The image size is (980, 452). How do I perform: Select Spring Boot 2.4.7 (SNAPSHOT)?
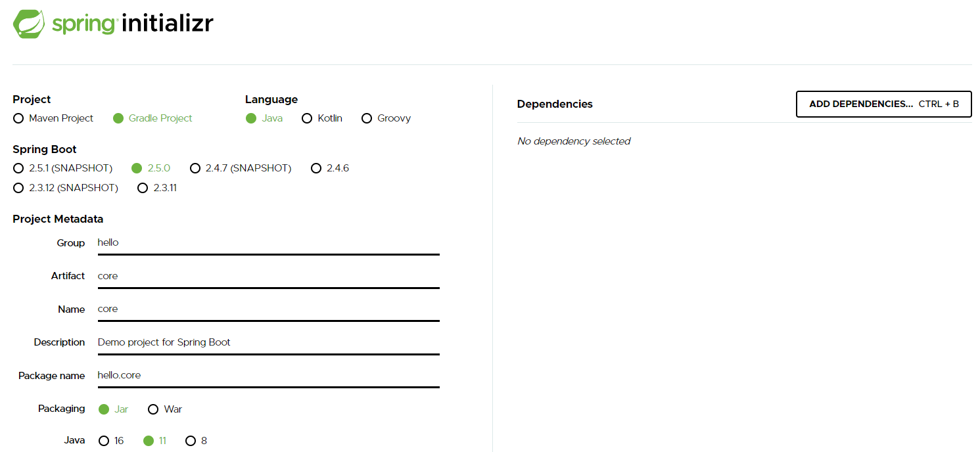(241, 168)
